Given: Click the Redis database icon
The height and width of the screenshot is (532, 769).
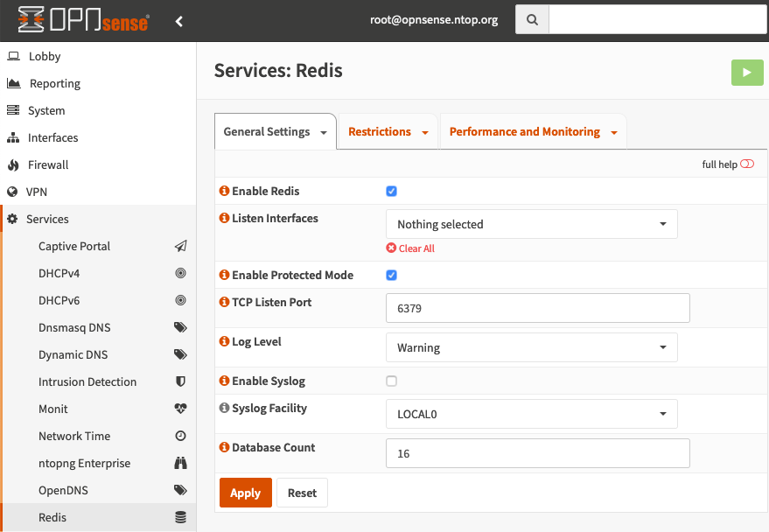Looking at the screenshot, I should (x=180, y=517).
